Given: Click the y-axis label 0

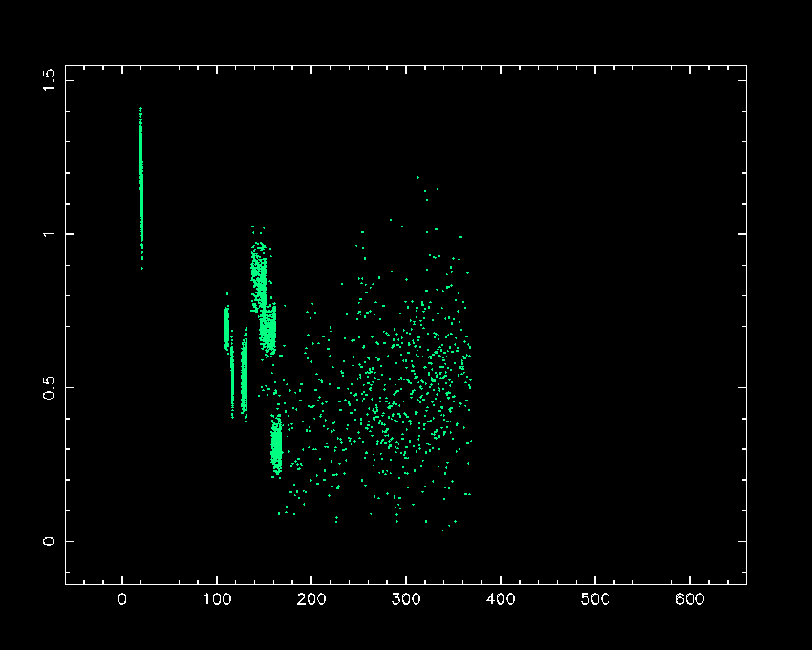Looking at the screenshot, I should pyautogui.click(x=49, y=541).
